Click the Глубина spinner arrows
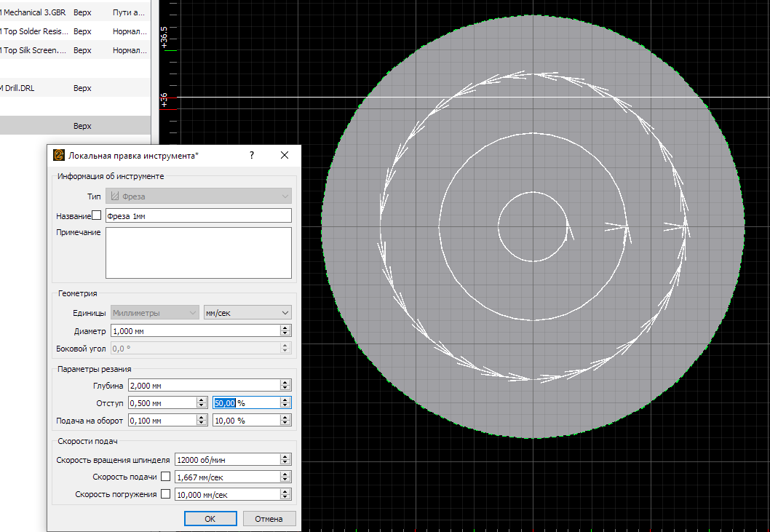Image resolution: width=770 pixels, height=532 pixels. [x=286, y=385]
